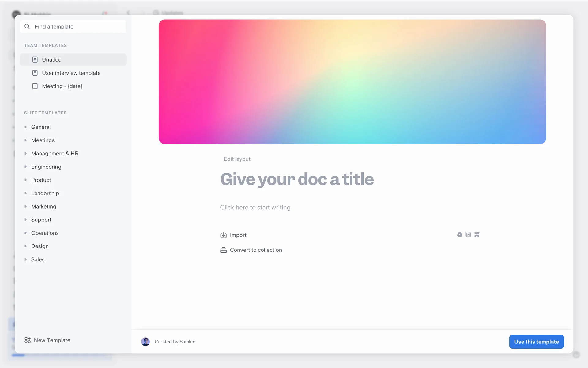Select the Meeting - {date} template
This screenshot has width=588, height=368.
point(62,86)
